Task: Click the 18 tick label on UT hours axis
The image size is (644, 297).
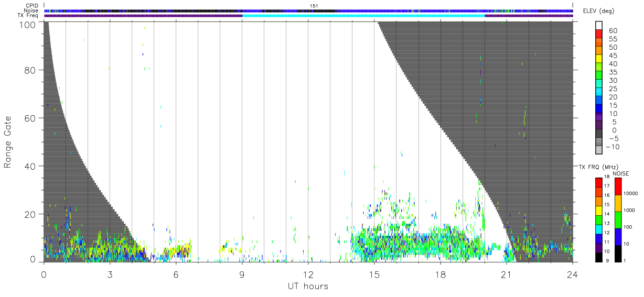Action: click(440, 274)
